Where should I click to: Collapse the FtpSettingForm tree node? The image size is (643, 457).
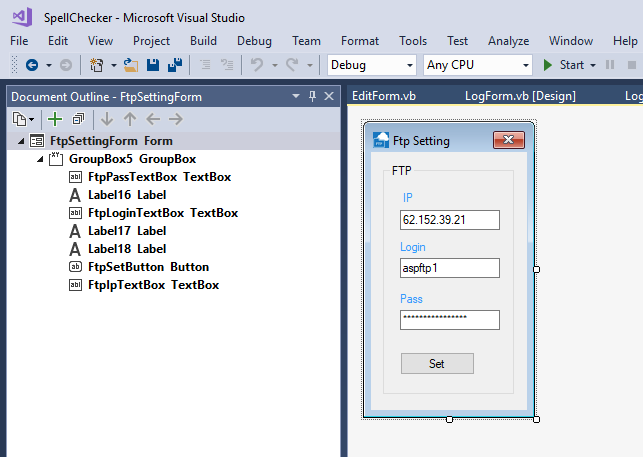click(x=22, y=141)
